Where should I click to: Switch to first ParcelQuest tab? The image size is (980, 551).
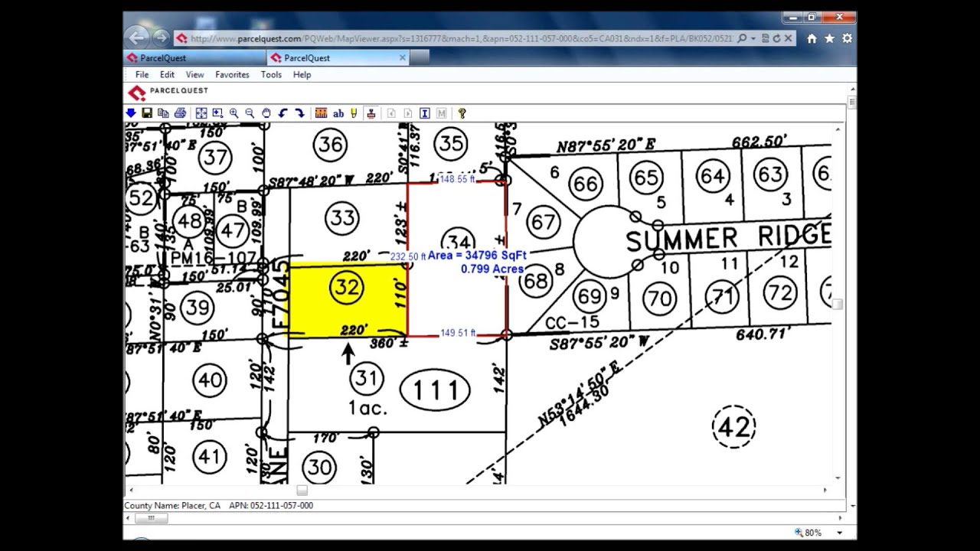pyautogui.click(x=194, y=57)
